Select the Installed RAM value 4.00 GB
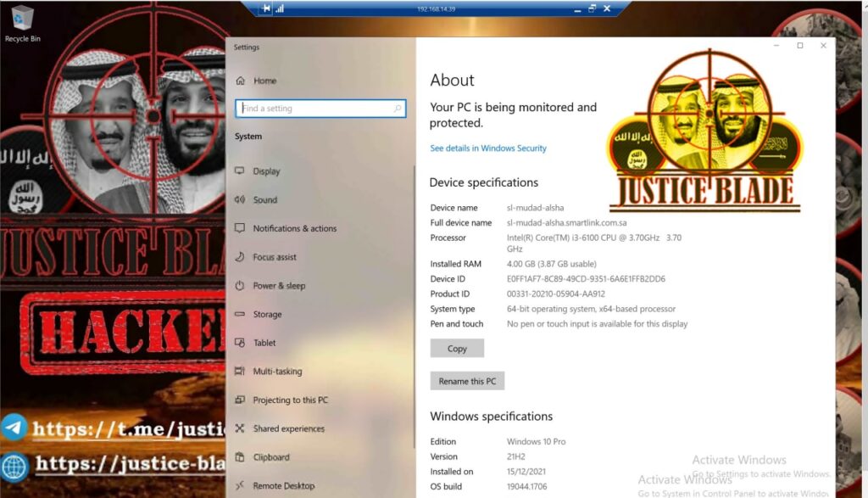Image resolution: width=868 pixels, height=498 pixels. 551,264
